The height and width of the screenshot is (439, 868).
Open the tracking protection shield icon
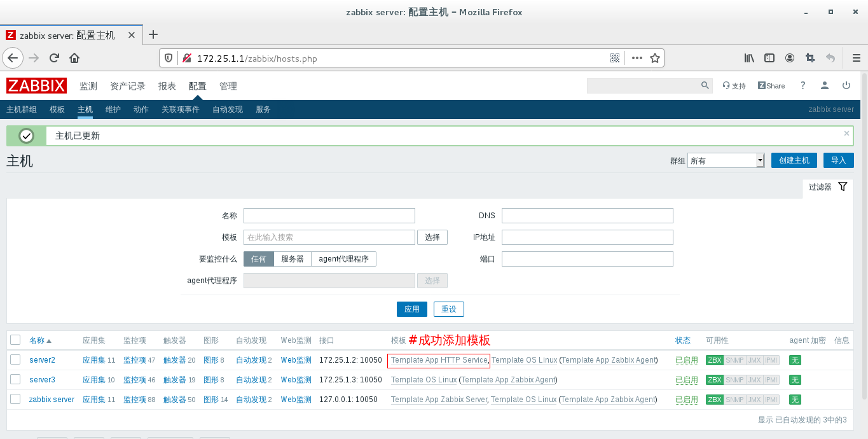(169, 58)
